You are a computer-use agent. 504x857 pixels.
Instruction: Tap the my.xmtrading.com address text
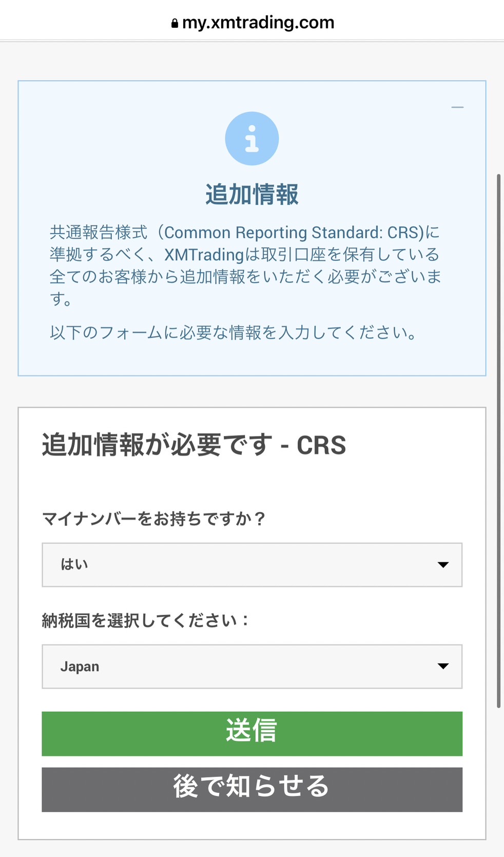[x=258, y=23]
